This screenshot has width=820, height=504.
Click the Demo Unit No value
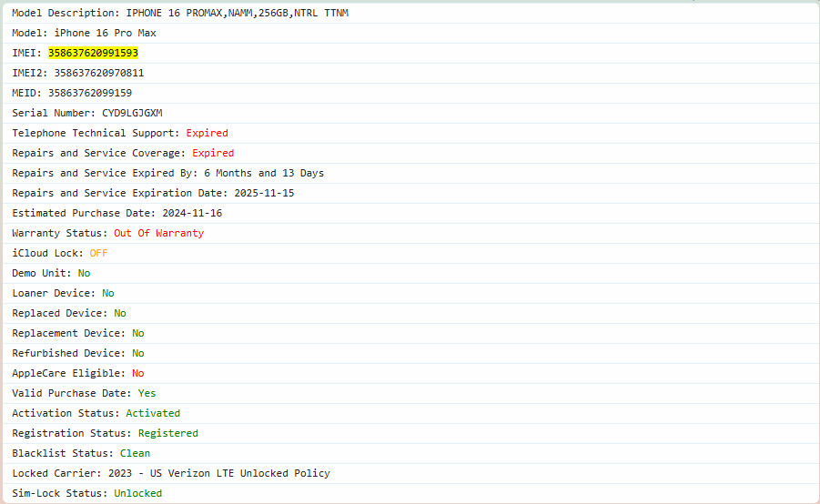pyautogui.click(x=84, y=273)
